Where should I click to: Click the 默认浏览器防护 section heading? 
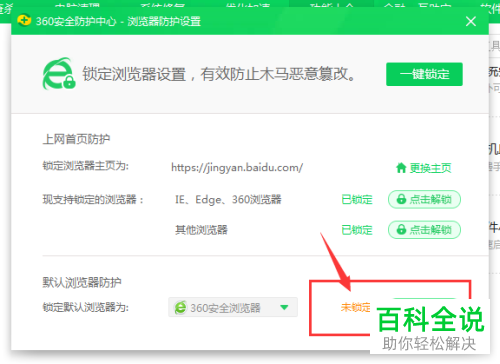tap(82, 282)
